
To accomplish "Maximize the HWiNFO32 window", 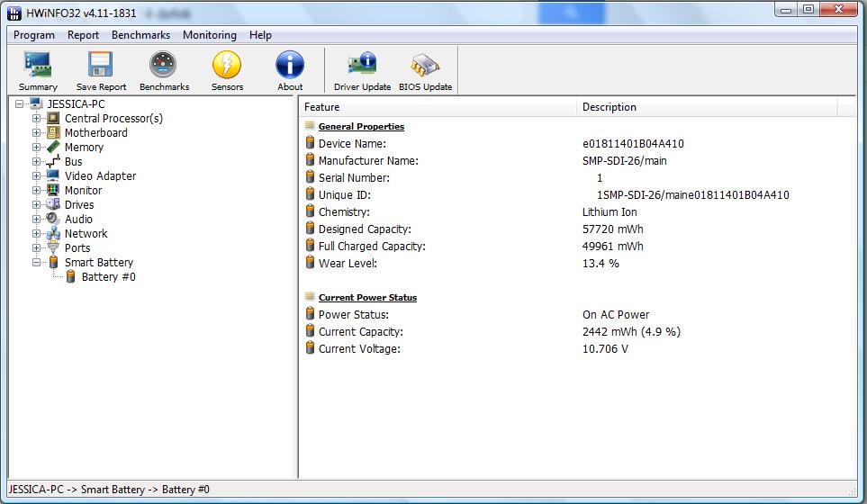I will click(x=808, y=9).
